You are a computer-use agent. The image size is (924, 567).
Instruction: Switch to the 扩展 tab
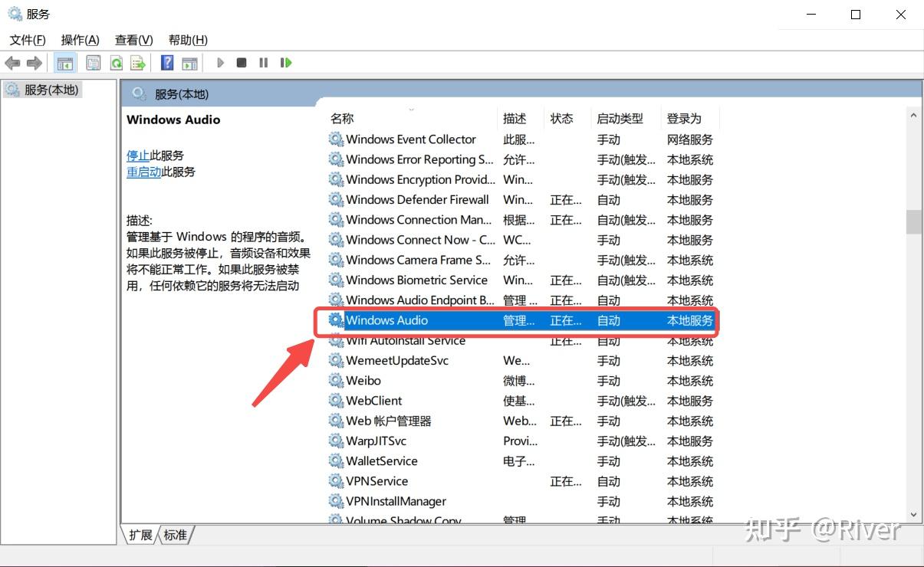140,535
